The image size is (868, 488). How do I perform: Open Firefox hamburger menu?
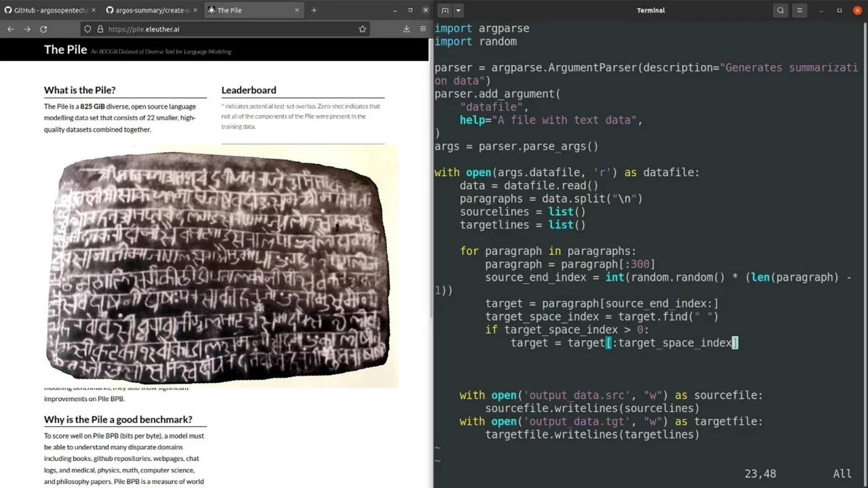click(x=422, y=29)
